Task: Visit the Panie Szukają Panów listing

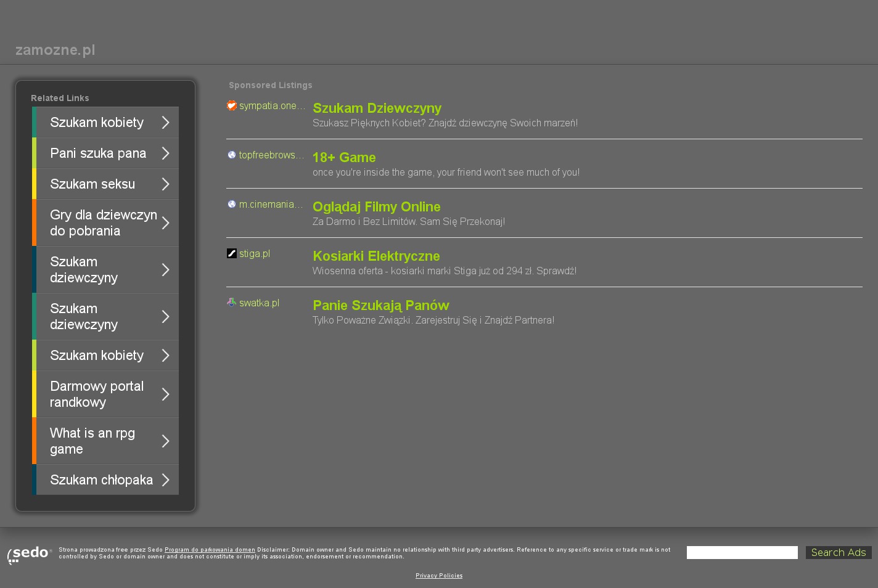Action: (x=380, y=306)
